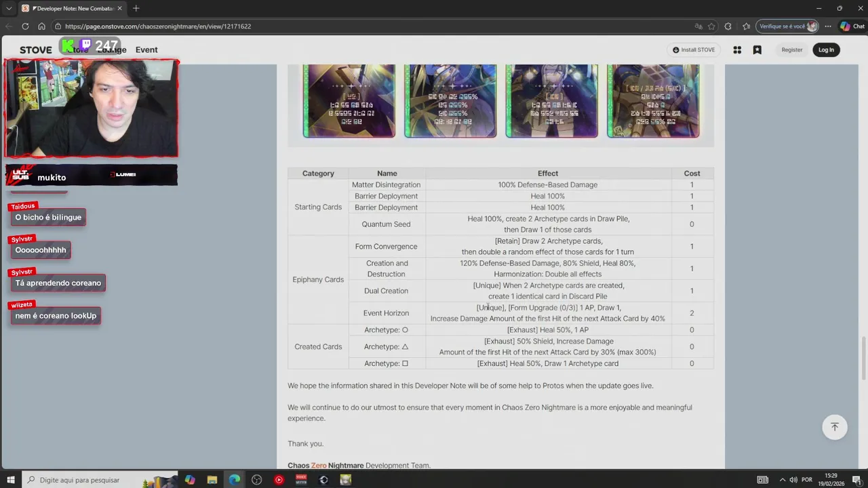Click the 'Archetype: □' row name
868x488 pixels.
[386, 363]
